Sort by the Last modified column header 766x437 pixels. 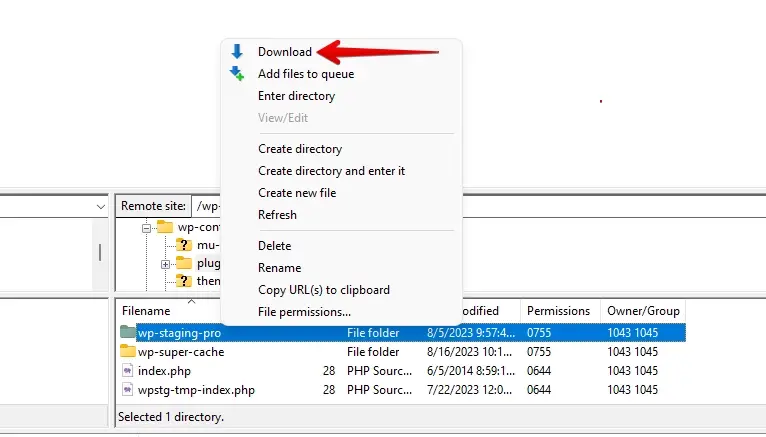480,311
